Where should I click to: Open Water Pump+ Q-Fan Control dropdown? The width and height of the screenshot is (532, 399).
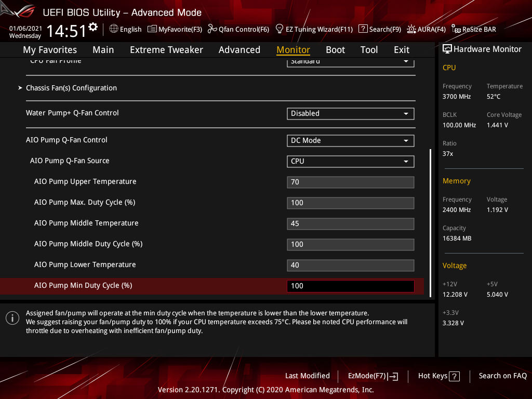(351, 114)
